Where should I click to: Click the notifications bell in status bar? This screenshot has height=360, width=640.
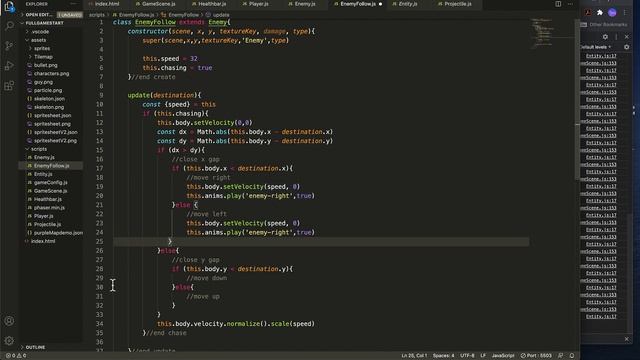572,356
